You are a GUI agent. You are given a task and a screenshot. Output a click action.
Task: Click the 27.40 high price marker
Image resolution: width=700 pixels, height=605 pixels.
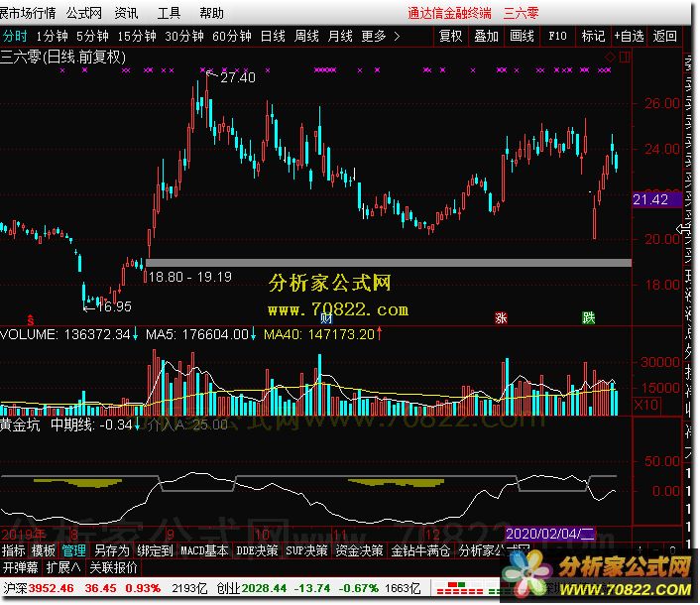point(237,77)
